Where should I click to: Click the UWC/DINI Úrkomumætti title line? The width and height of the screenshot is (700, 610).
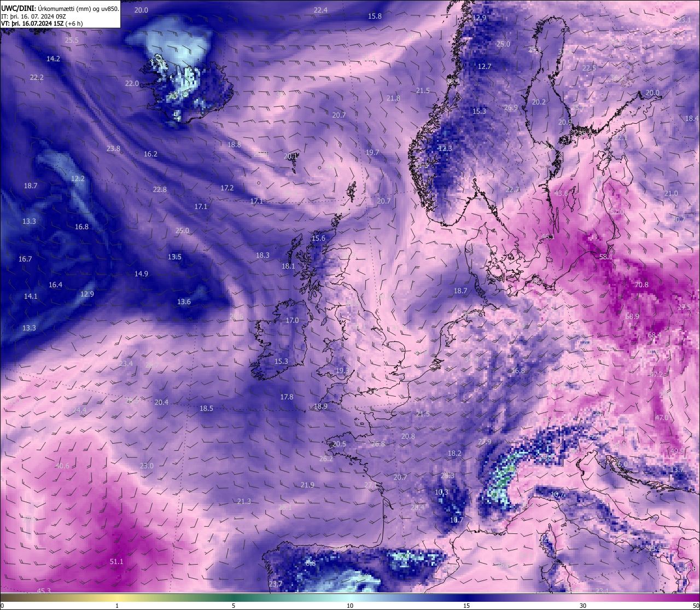pos(60,8)
